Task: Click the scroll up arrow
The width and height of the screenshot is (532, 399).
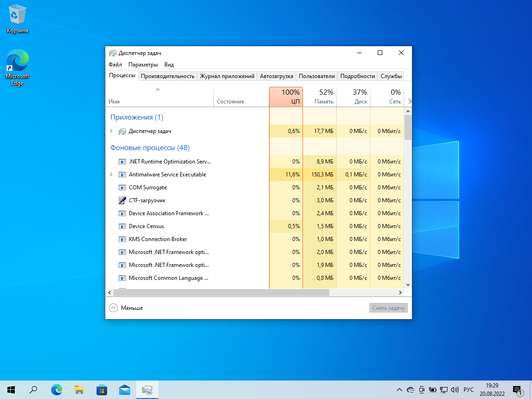Action: coord(408,111)
